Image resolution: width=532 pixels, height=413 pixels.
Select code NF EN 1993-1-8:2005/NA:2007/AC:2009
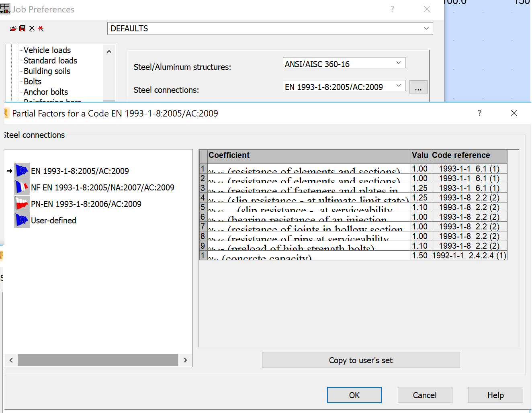click(x=102, y=188)
